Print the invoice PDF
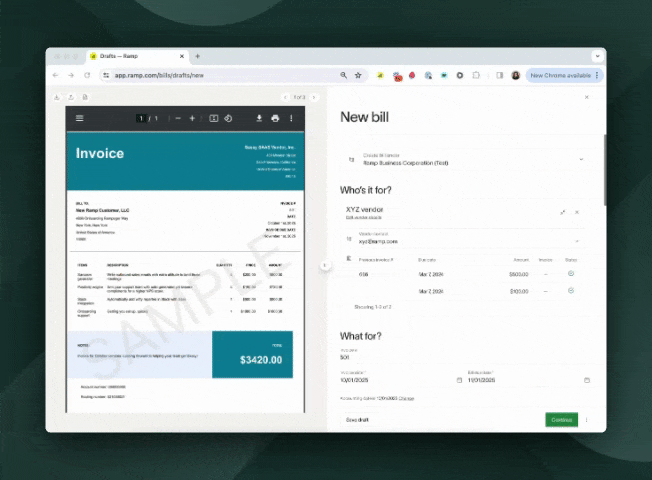652x480 pixels. [275, 119]
